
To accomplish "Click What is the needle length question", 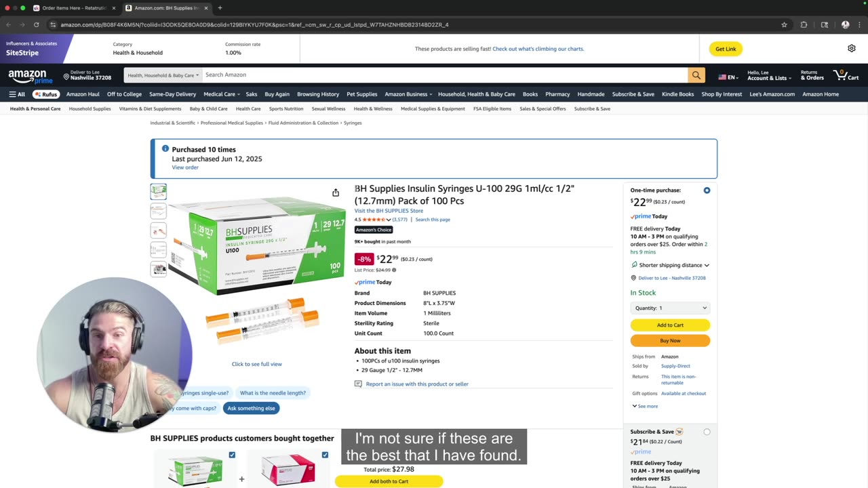I will [x=273, y=392].
